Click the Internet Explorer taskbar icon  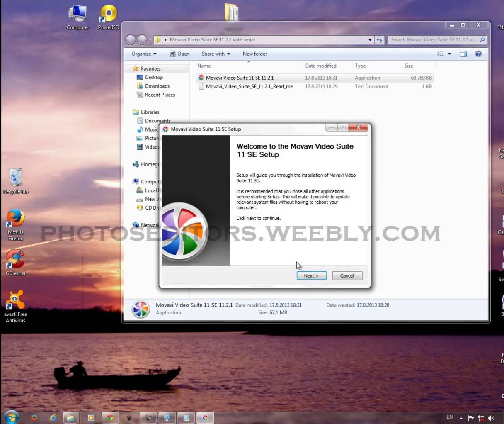(x=53, y=418)
